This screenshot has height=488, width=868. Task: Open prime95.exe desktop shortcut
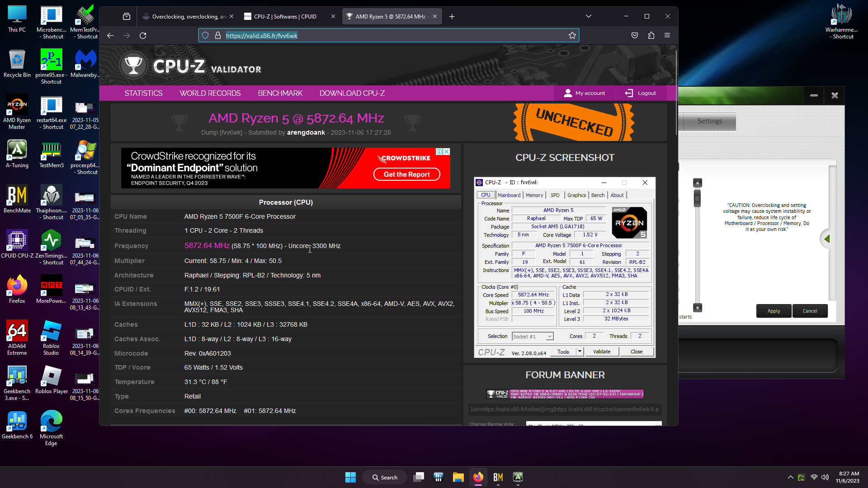(x=51, y=67)
